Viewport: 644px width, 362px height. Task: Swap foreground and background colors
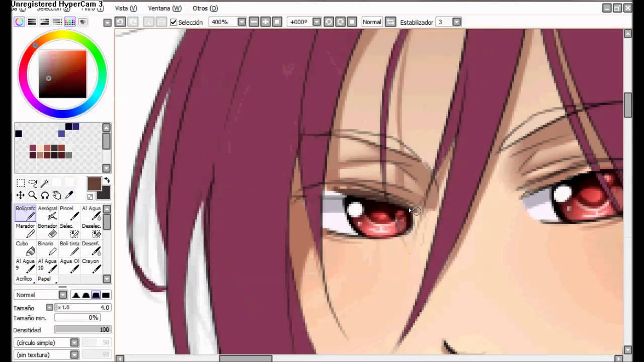107,180
